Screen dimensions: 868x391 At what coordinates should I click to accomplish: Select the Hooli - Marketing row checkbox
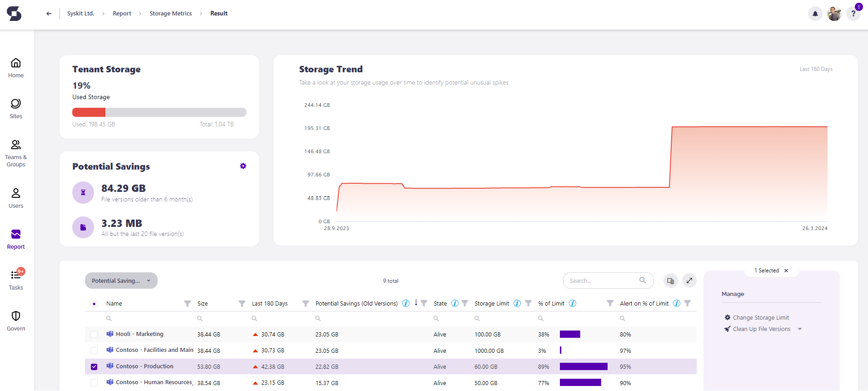[x=94, y=335]
